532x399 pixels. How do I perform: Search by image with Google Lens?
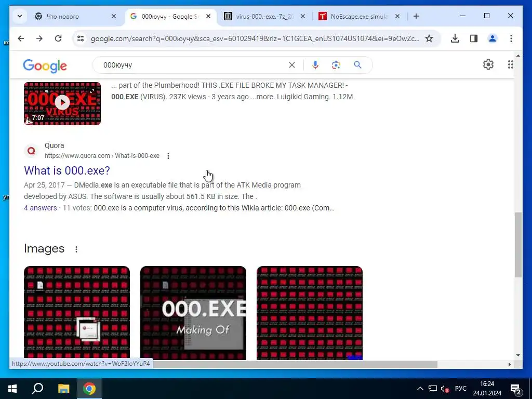coord(336,65)
